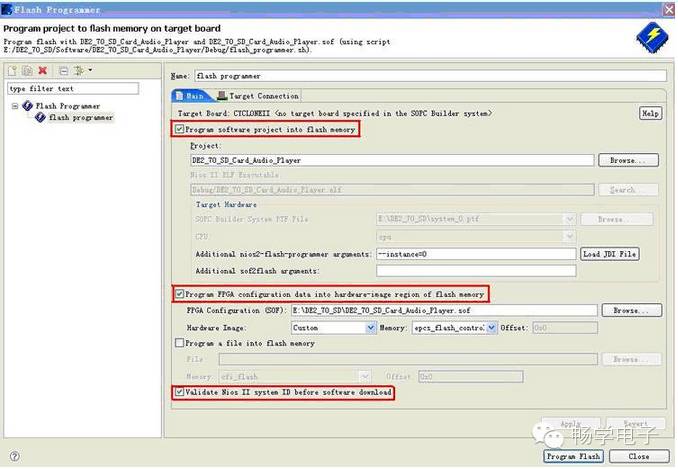Open the Hardware Image dropdown
This screenshot has width=678, height=469.
click(x=371, y=328)
